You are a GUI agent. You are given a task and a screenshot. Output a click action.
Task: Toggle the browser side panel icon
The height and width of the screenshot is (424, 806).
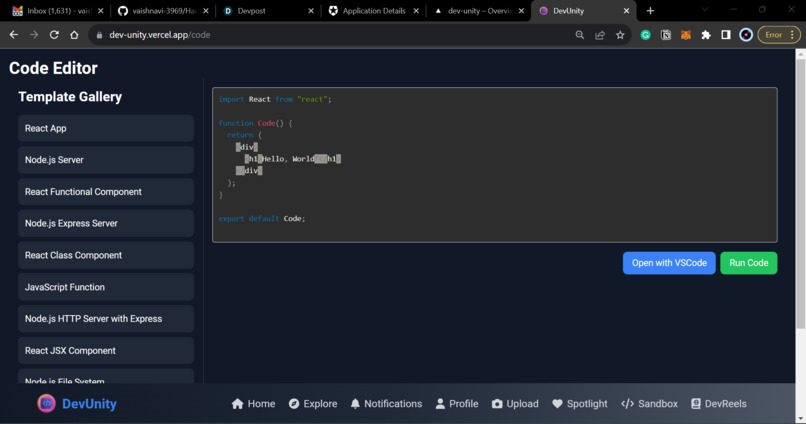click(726, 35)
